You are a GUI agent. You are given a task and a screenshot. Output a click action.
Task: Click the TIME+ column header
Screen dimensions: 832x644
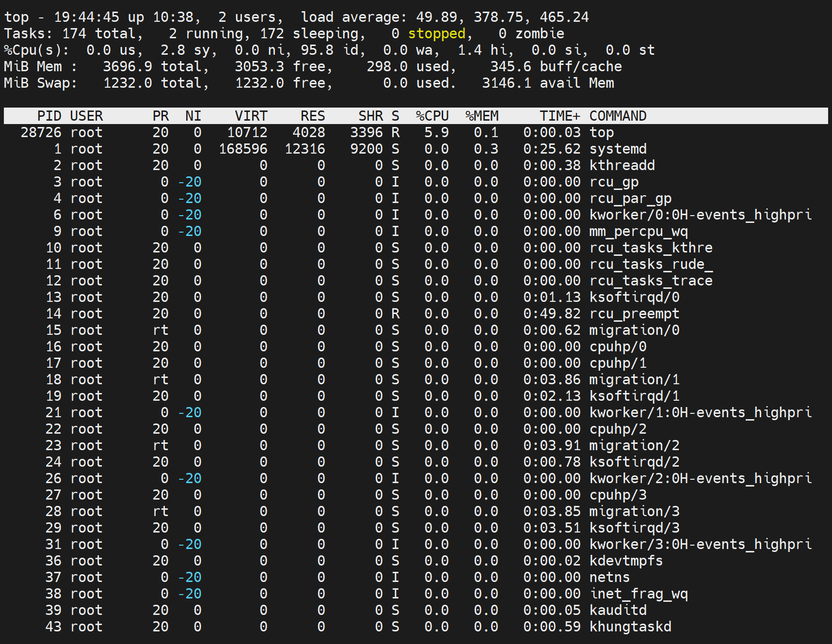pos(560,116)
